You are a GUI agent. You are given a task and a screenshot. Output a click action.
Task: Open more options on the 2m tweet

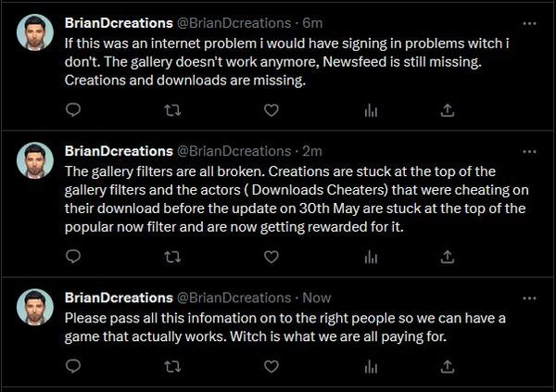(x=528, y=150)
